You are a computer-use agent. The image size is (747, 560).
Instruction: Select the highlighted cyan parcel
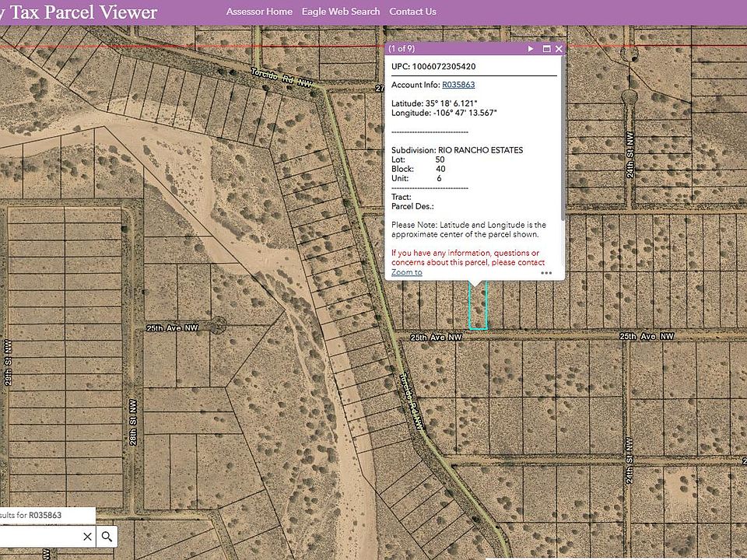coord(478,305)
